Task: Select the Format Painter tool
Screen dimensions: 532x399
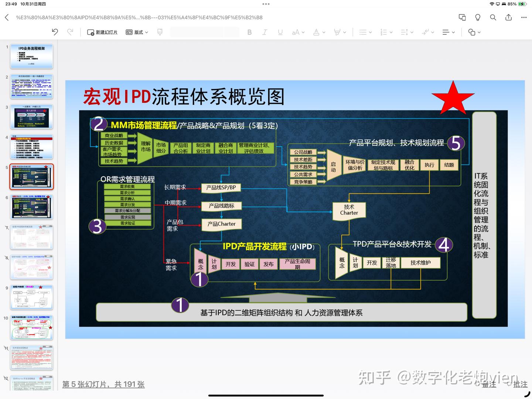Action: coord(160,32)
